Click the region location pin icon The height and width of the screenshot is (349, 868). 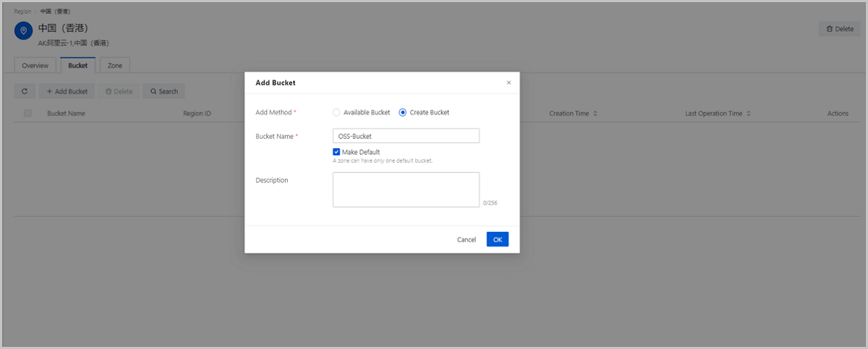tap(24, 30)
